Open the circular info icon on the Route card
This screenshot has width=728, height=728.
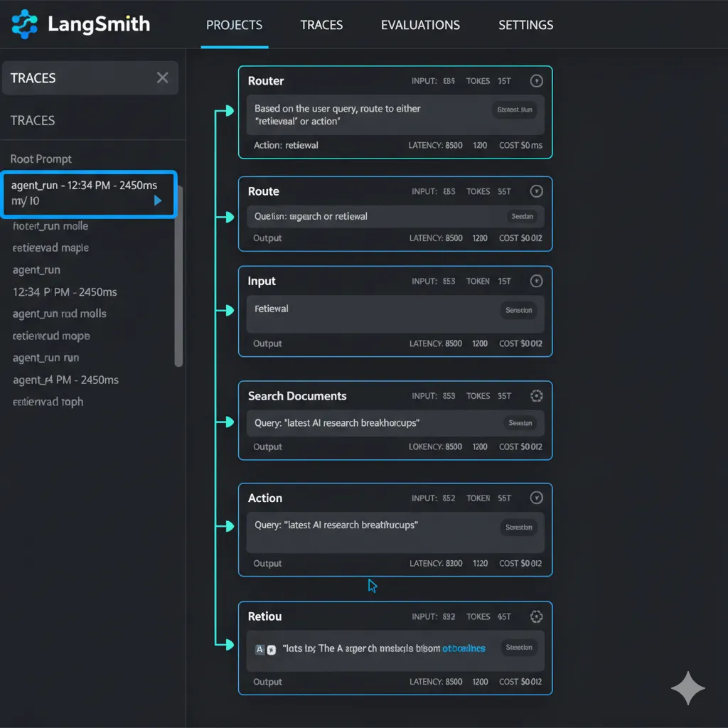[536, 191]
